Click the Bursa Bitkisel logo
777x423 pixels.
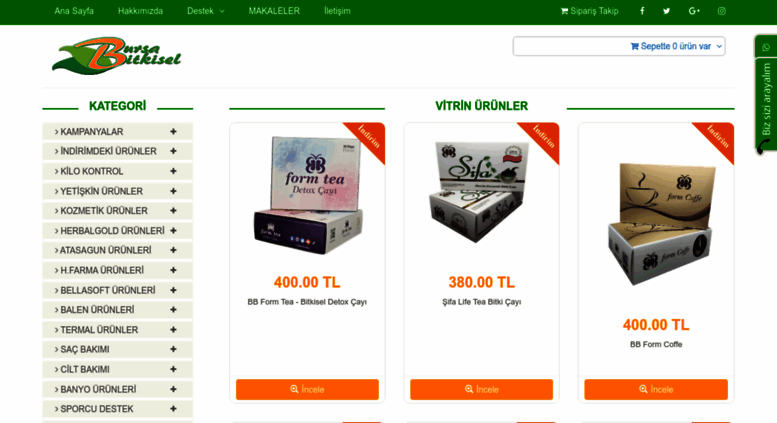click(116, 55)
